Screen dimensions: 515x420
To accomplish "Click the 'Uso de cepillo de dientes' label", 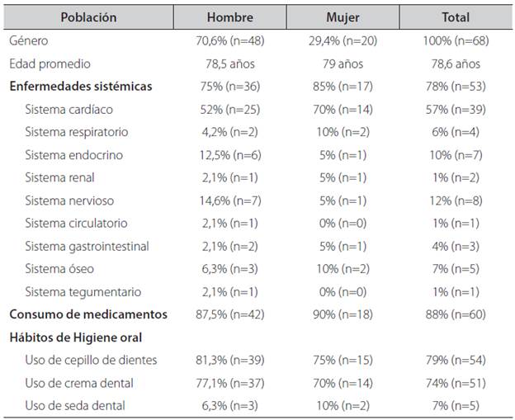I will [x=92, y=360].
